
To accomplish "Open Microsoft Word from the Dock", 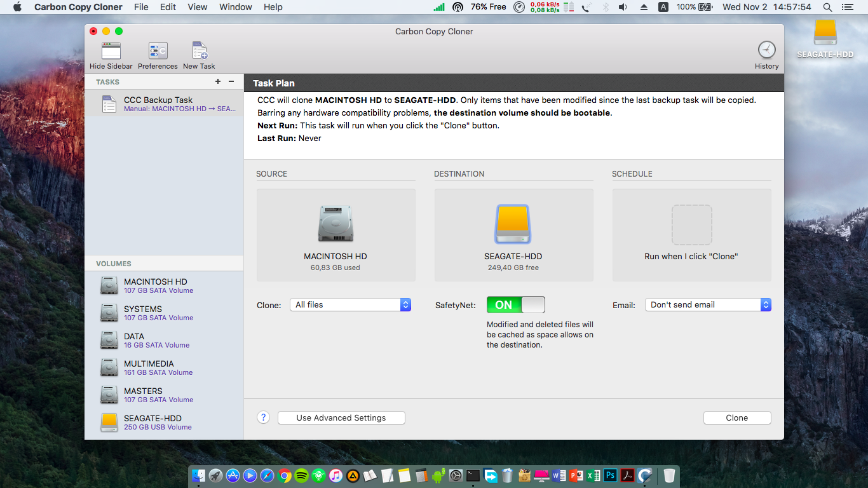I will tap(559, 475).
